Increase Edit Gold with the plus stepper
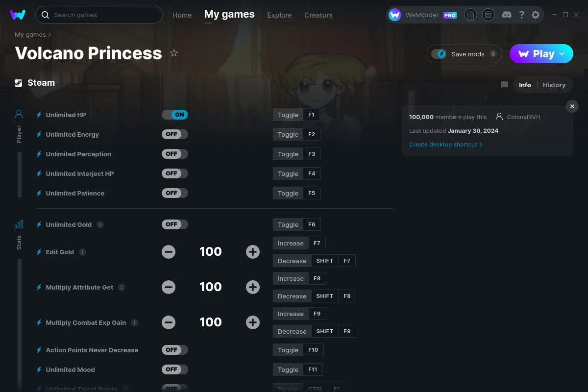The height and width of the screenshot is (392, 588). (x=252, y=251)
